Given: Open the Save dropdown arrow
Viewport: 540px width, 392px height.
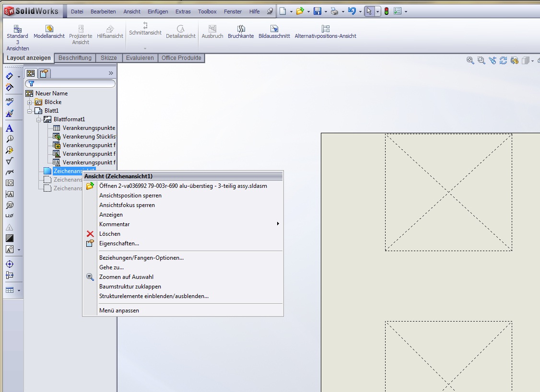Looking at the screenshot, I should click(x=326, y=12).
